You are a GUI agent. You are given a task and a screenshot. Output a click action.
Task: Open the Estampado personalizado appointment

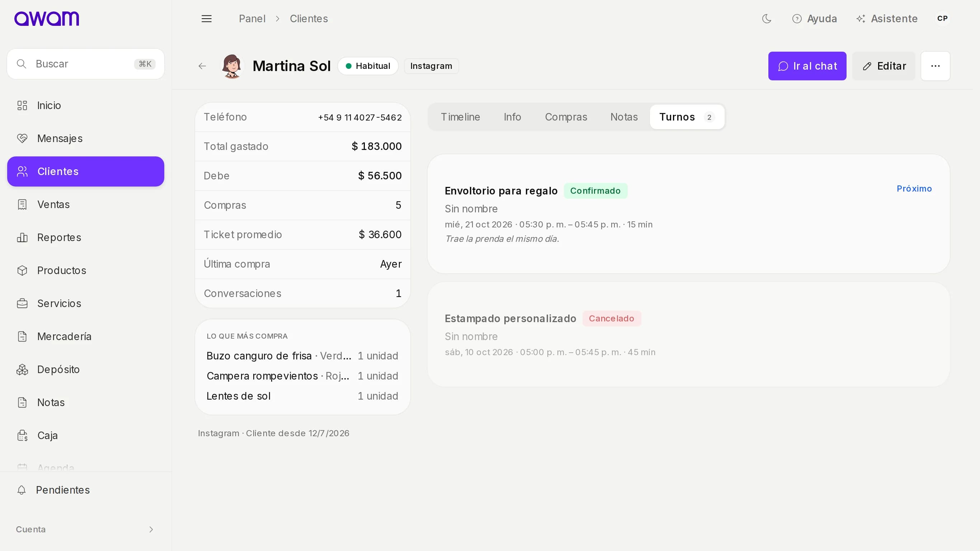click(x=688, y=334)
